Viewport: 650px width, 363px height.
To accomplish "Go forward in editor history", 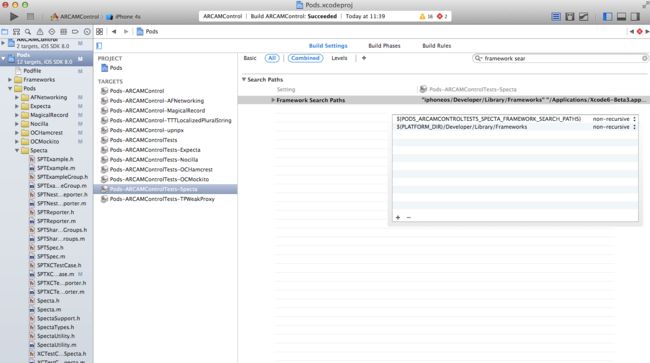I will (126, 31).
